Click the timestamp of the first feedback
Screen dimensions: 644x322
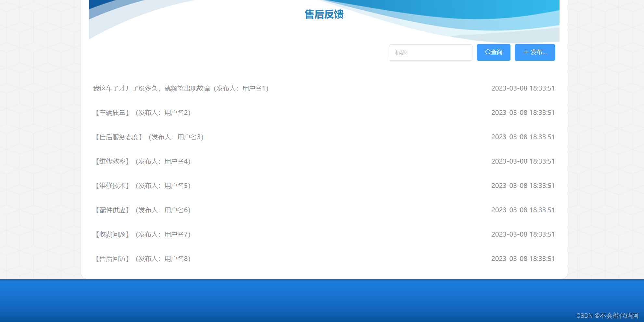[x=523, y=88]
